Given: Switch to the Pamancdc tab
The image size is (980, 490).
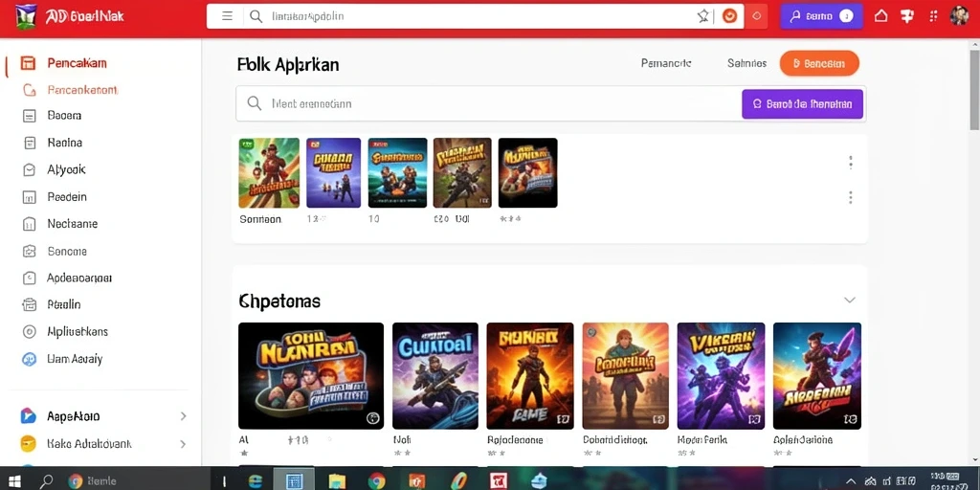Looking at the screenshot, I should tap(666, 63).
